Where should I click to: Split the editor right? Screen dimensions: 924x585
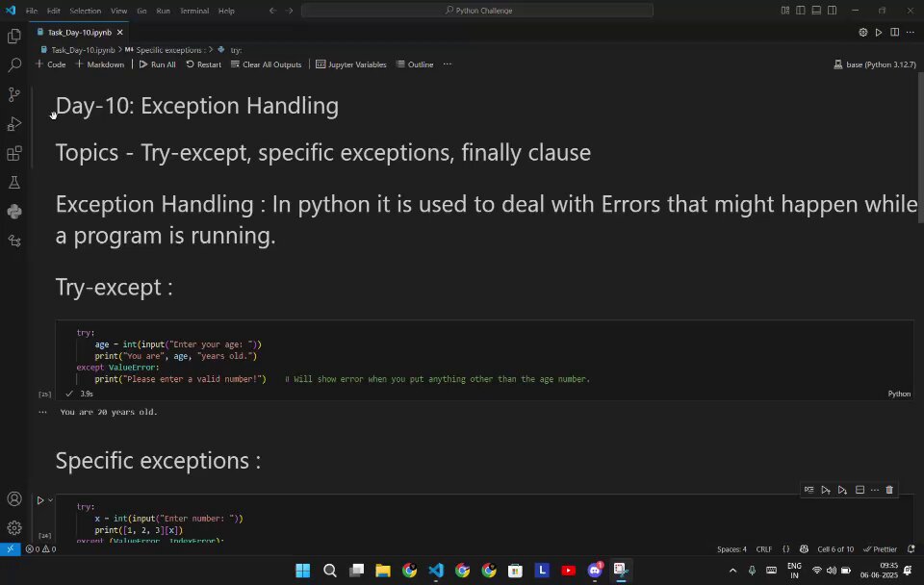[x=894, y=33]
